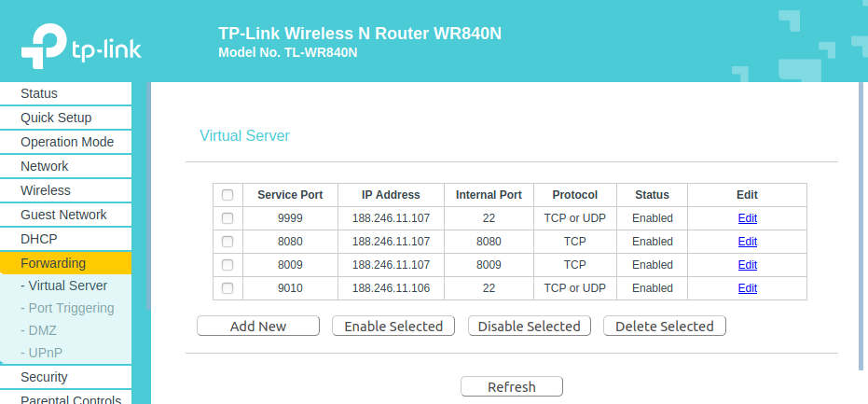The height and width of the screenshot is (404, 868).
Task: Check the box for service port 9999
Action: [x=227, y=218]
